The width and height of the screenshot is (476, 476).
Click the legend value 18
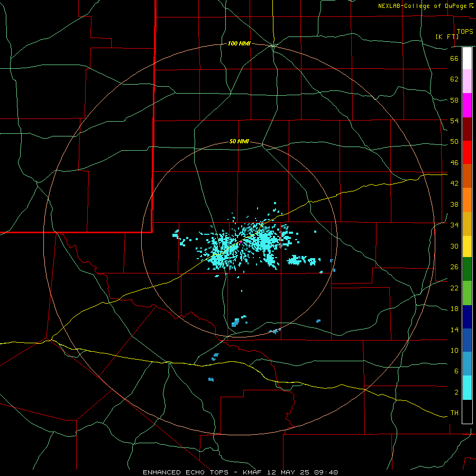pyautogui.click(x=454, y=309)
